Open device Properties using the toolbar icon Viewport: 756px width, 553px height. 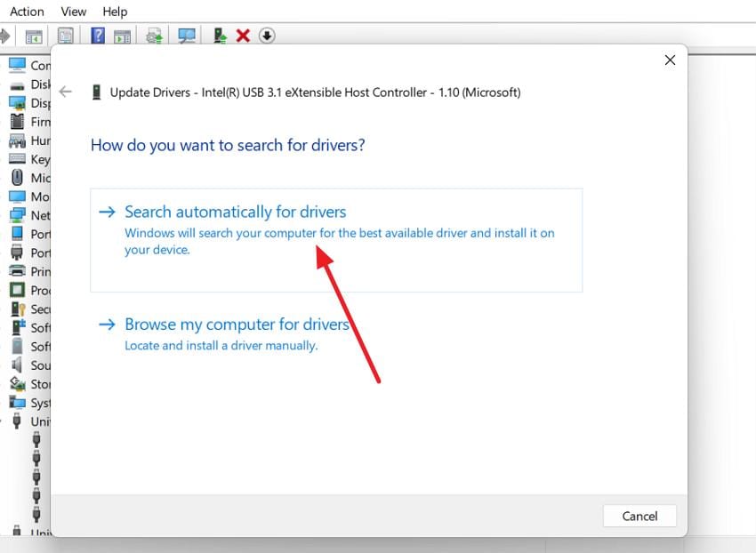(x=65, y=36)
